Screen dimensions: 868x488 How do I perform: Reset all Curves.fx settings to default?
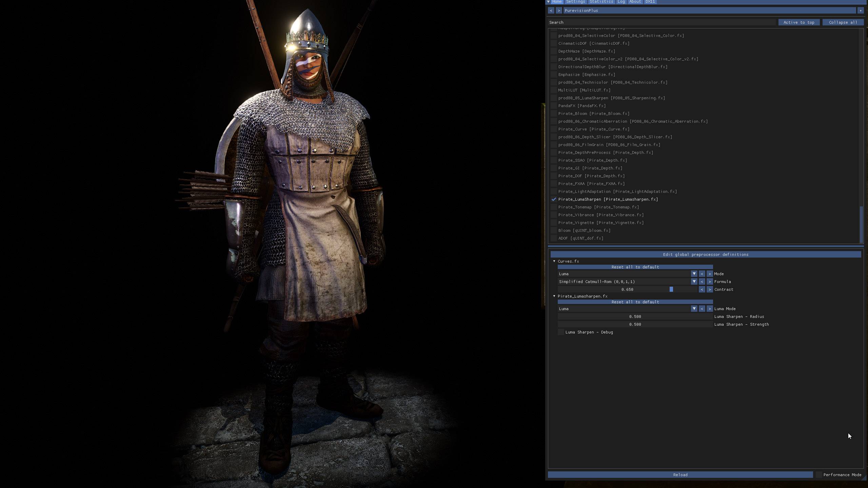pyautogui.click(x=635, y=267)
